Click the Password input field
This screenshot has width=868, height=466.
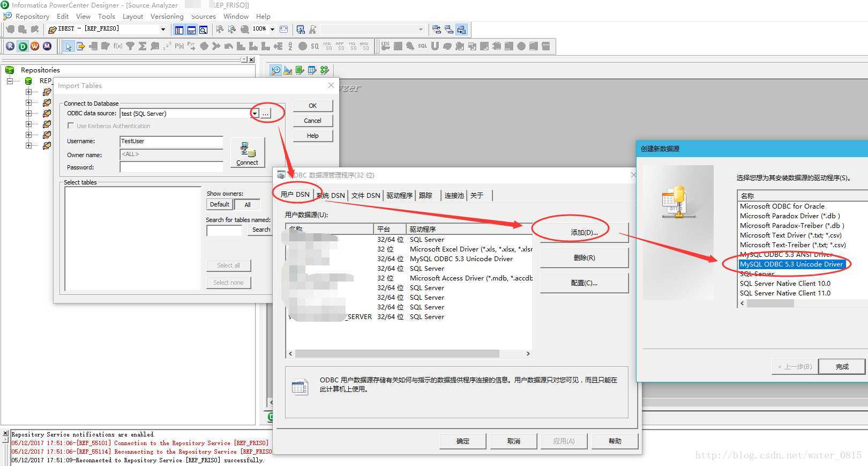tap(171, 167)
